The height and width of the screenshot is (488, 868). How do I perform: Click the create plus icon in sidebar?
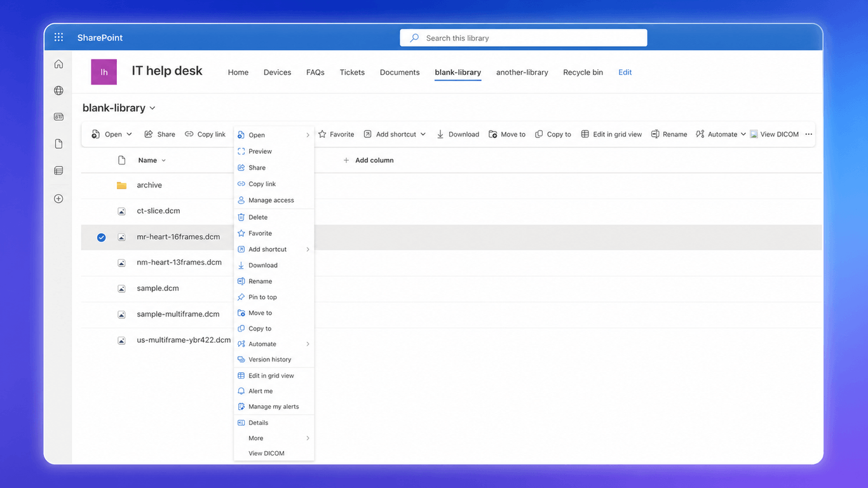click(58, 199)
